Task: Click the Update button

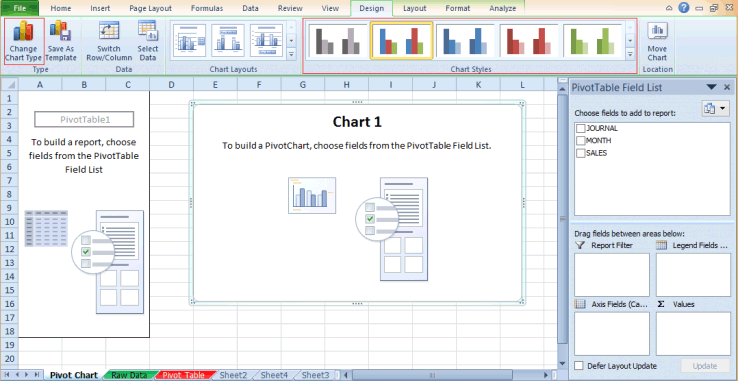Action: click(705, 366)
